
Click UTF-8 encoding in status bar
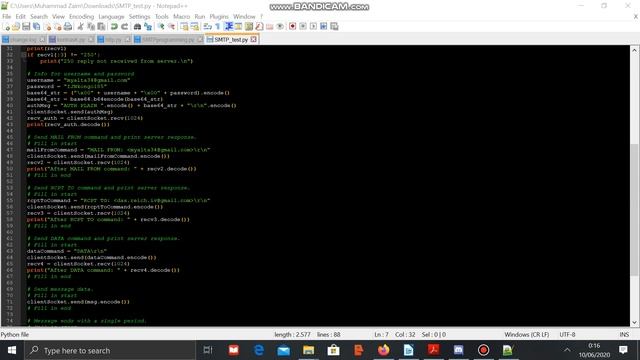(567, 335)
